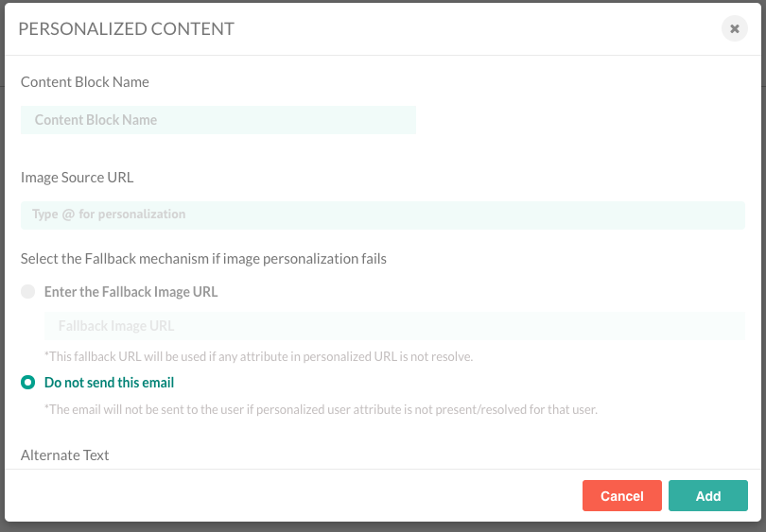Click the Fallback Image URL input box

pos(393,326)
